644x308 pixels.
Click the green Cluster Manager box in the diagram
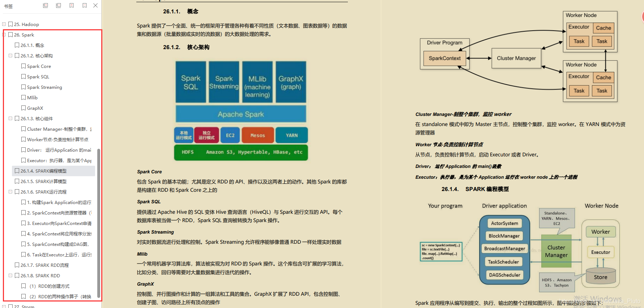556,251
